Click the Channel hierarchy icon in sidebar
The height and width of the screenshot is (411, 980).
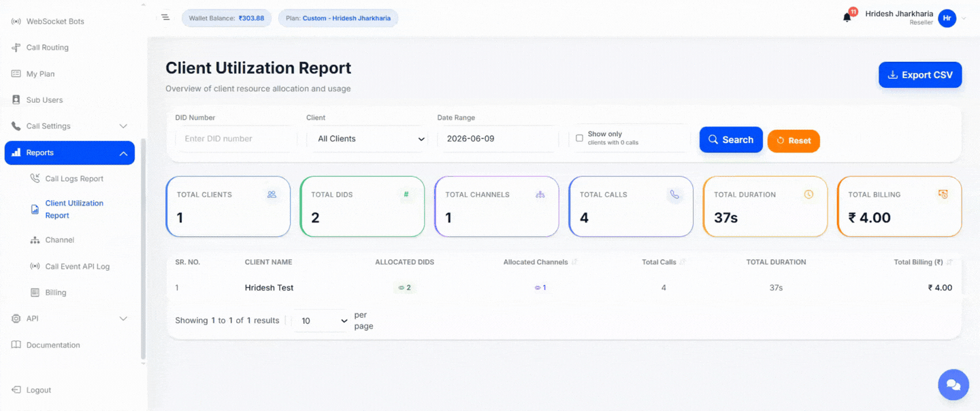(35, 240)
